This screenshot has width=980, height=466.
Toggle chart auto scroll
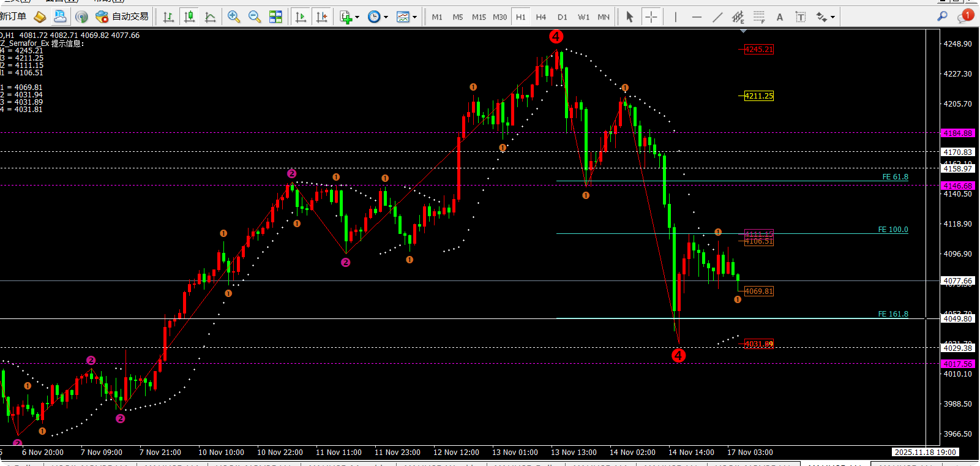tap(301, 17)
